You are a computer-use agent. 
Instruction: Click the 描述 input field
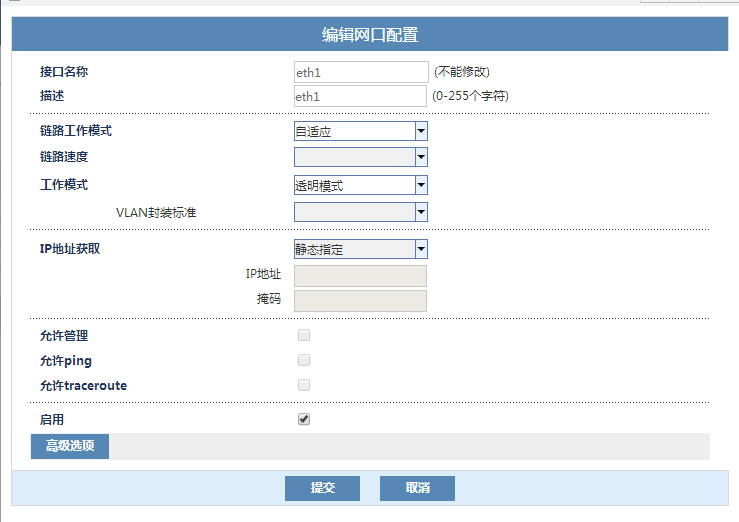tap(360, 96)
